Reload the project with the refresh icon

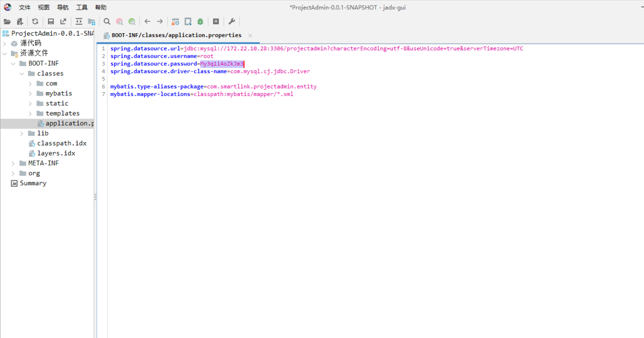click(x=35, y=21)
